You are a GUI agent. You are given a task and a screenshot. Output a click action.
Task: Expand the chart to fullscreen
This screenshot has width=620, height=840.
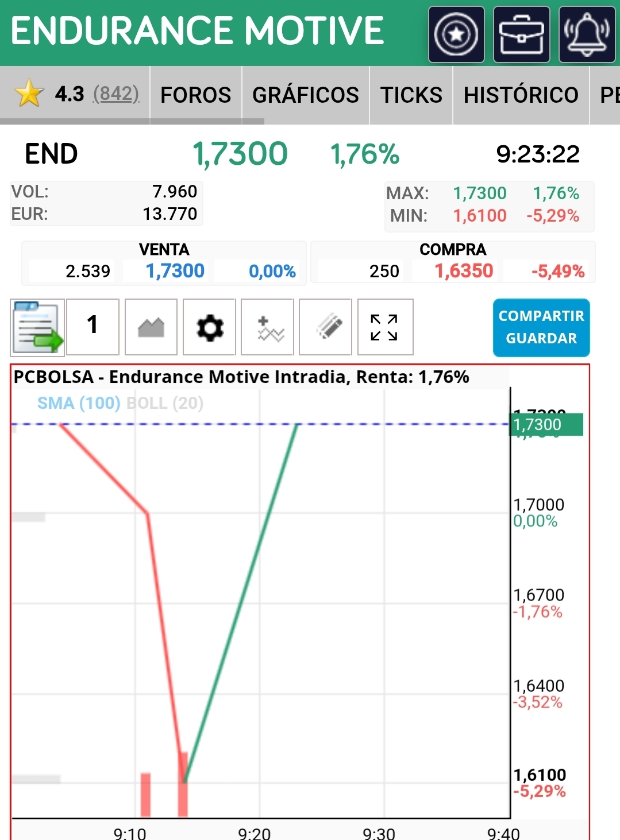pyautogui.click(x=385, y=327)
